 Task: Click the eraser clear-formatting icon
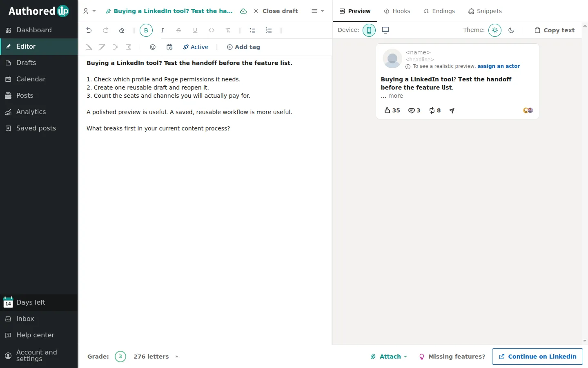click(122, 30)
